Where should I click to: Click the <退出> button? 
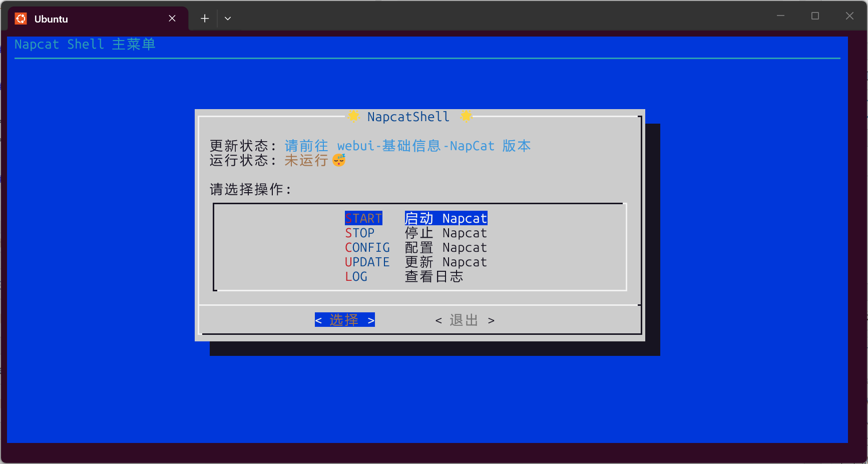465,320
